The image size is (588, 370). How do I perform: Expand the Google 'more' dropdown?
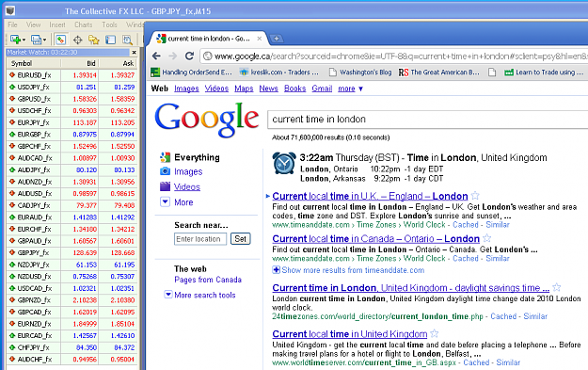[x=350, y=88]
